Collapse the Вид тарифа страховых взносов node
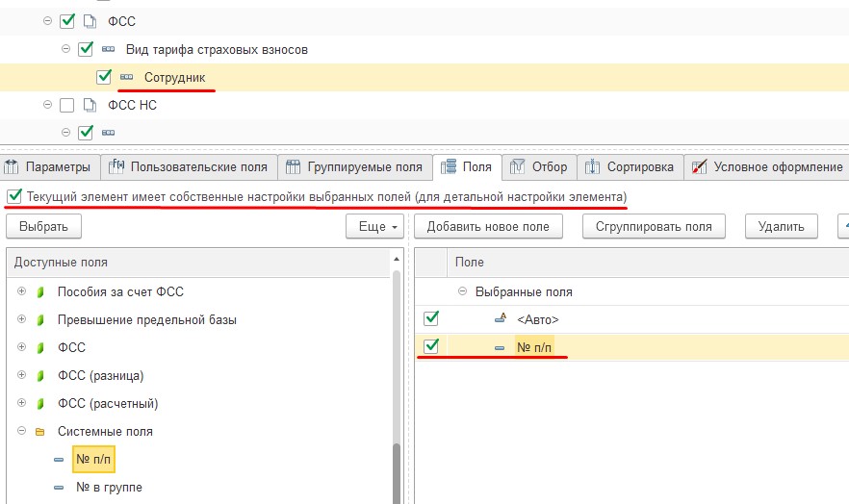This screenshot has width=849, height=504. pyautogui.click(x=66, y=49)
